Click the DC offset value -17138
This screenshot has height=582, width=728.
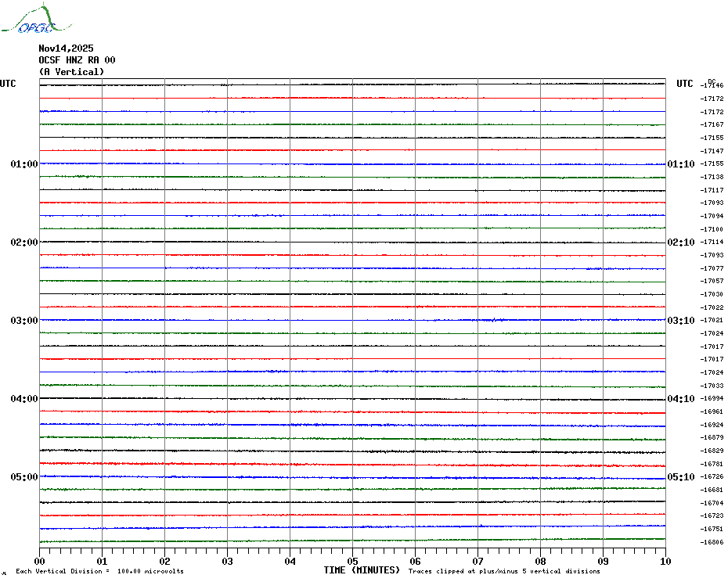(x=712, y=177)
